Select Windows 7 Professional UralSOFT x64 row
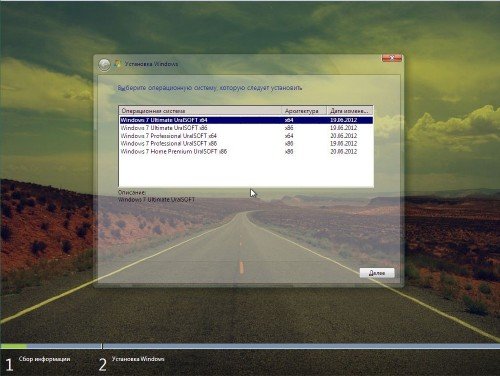The width and height of the screenshot is (500, 376). (x=246, y=136)
